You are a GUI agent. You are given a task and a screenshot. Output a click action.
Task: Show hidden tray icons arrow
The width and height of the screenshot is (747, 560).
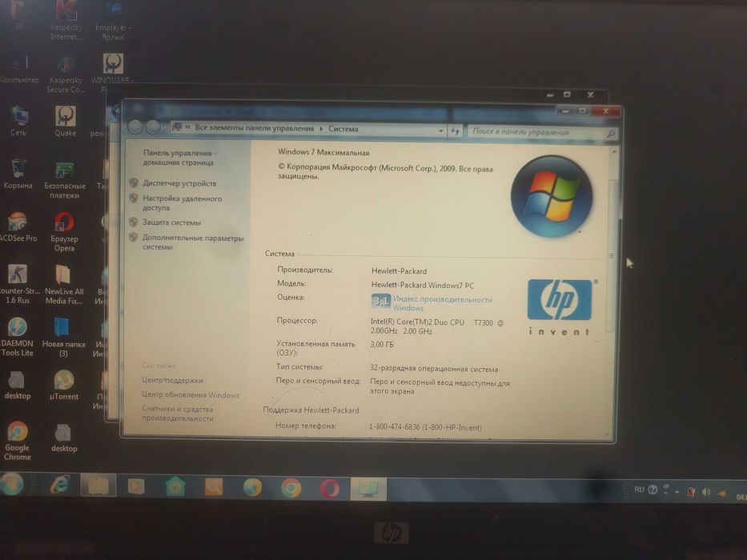point(677,492)
